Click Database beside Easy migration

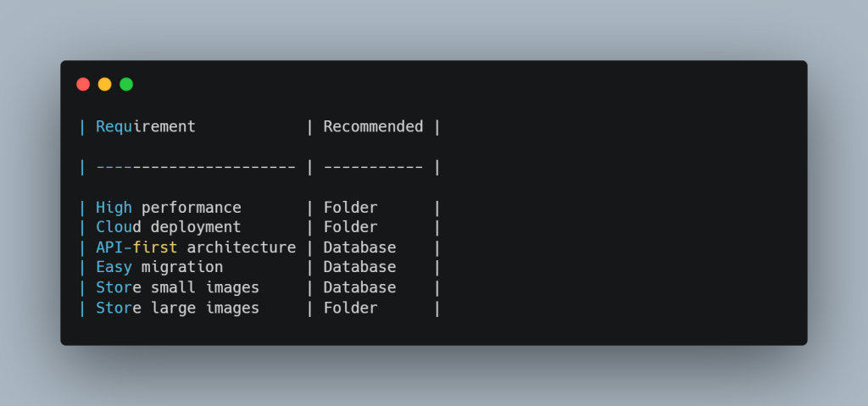[x=359, y=268]
